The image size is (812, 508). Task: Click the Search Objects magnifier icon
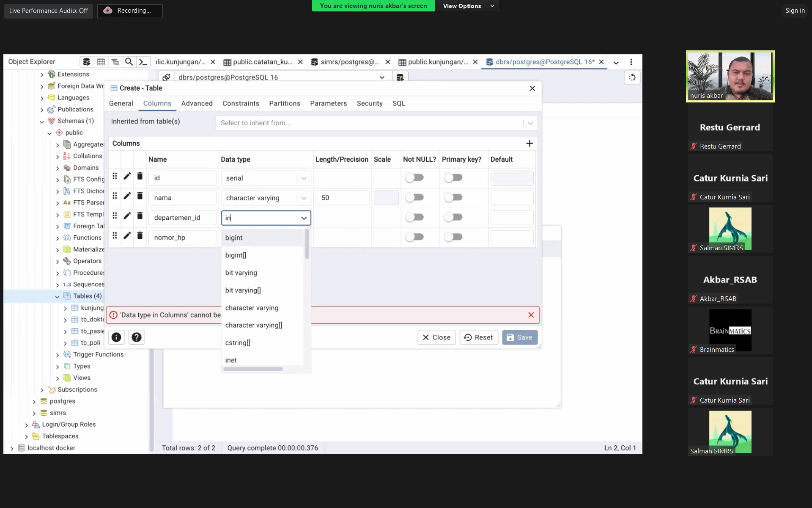point(129,62)
